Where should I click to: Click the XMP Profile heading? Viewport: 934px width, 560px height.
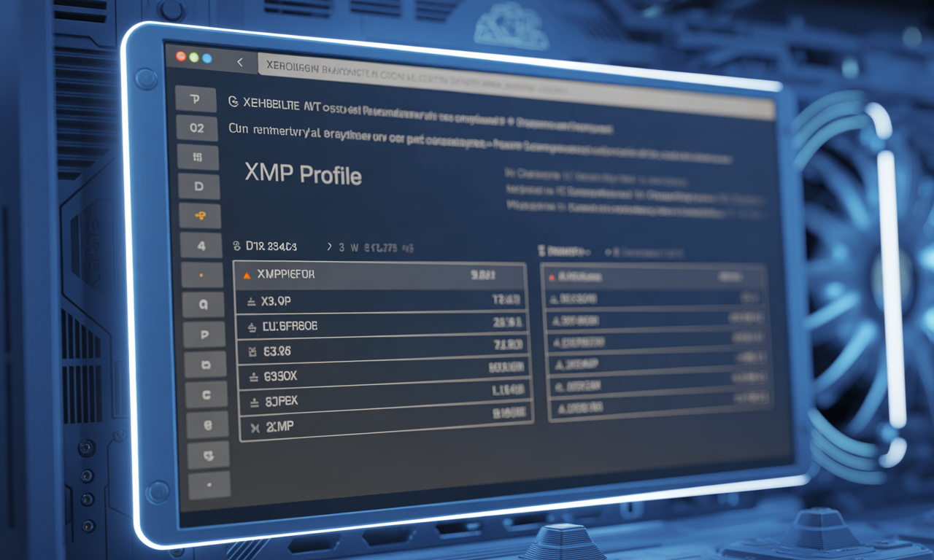point(303,174)
